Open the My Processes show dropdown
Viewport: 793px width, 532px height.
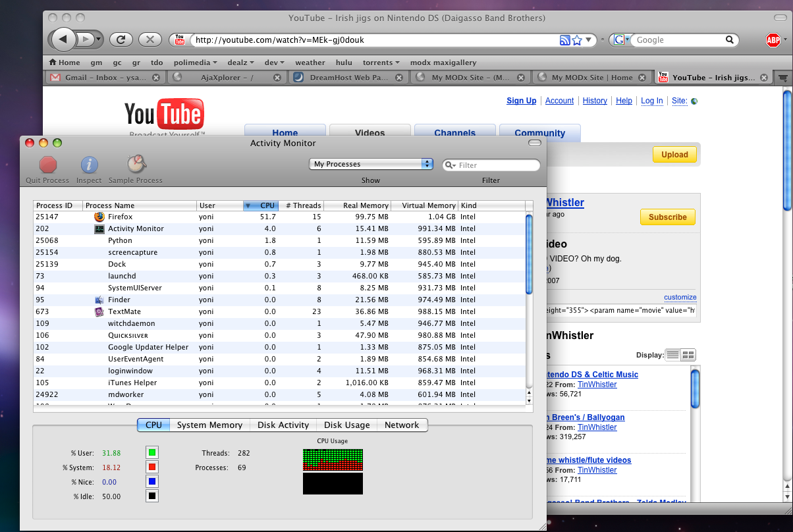(371, 164)
